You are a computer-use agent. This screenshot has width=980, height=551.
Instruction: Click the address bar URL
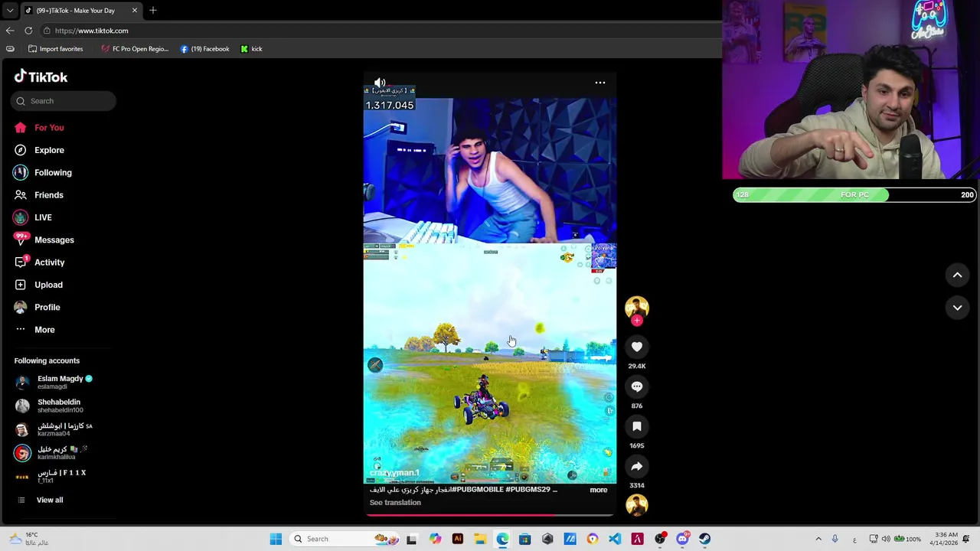point(91,31)
